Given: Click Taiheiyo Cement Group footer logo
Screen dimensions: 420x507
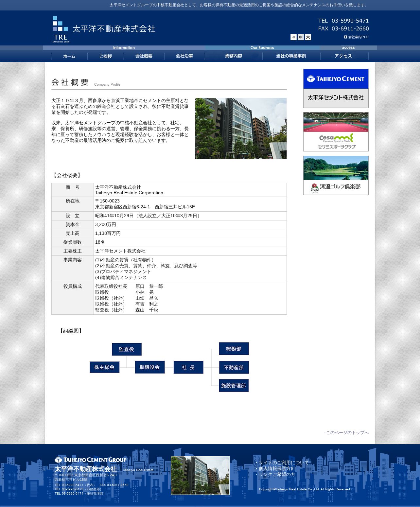Looking at the screenshot, I should [x=91, y=460].
